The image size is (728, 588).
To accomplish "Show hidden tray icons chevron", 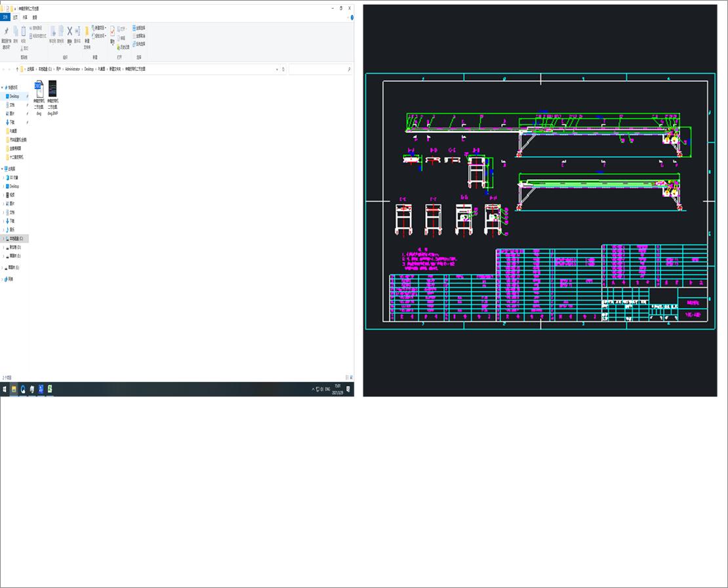I will (x=313, y=389).
